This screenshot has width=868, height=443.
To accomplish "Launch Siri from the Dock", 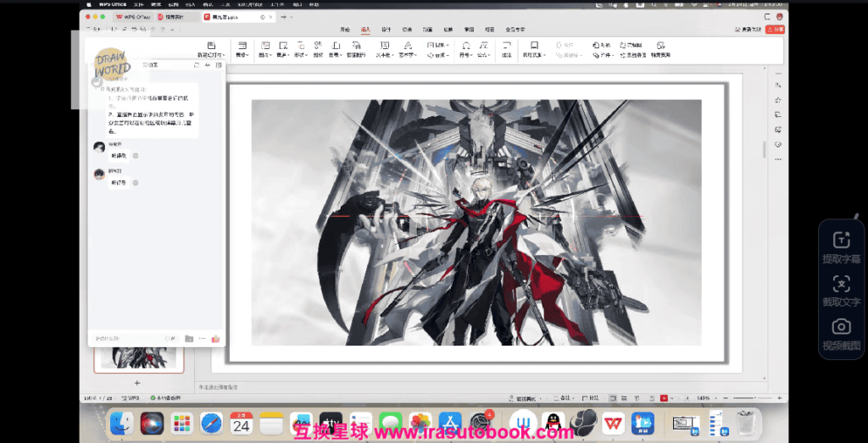I will click(152, 424).
